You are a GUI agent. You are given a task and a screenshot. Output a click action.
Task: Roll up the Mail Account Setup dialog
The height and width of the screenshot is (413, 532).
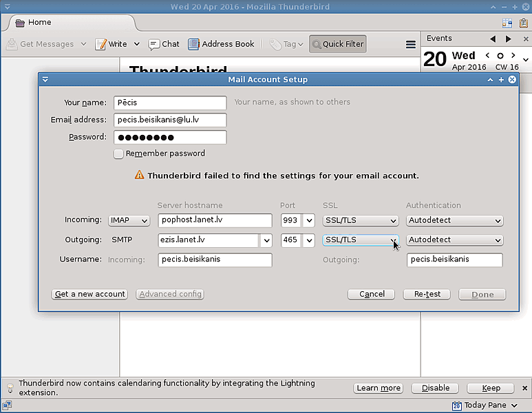click(490, 80)
